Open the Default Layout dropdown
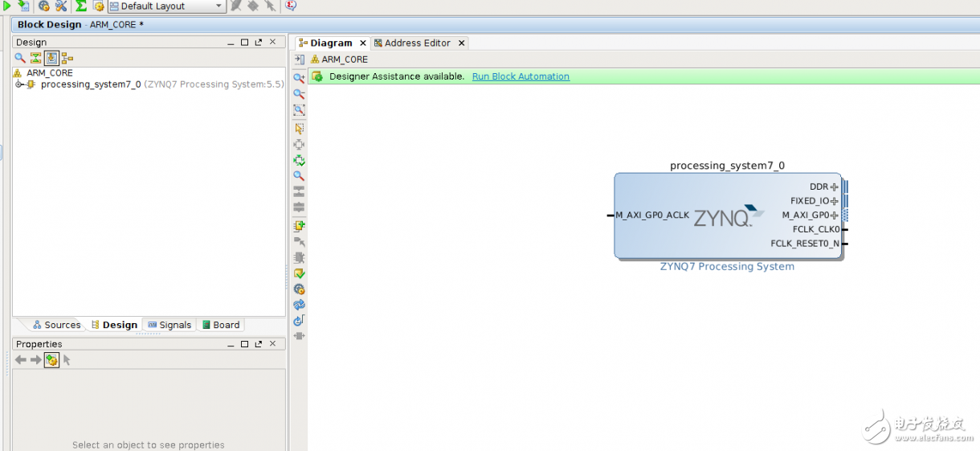The width and height of the screenshot is (980, 451). coord(166,6)
